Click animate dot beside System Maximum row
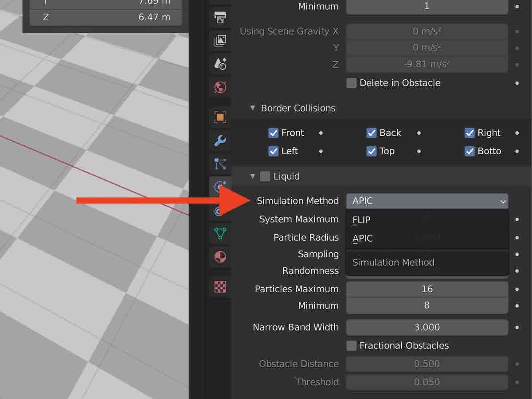The image size is (532, 399). [x=517, y=219]
